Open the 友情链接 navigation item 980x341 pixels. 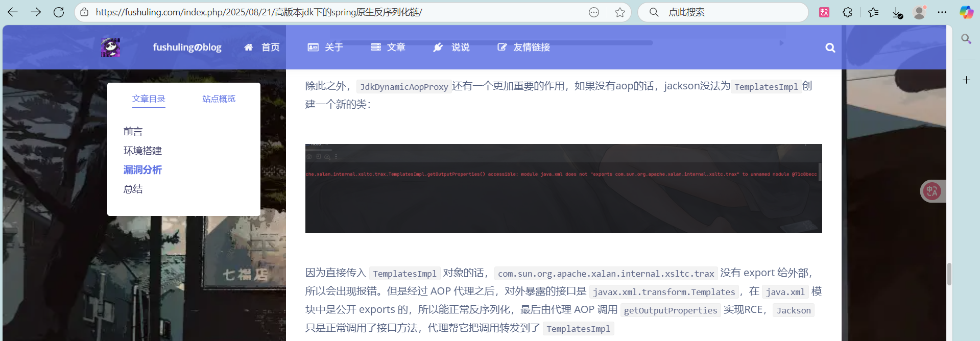524,47
